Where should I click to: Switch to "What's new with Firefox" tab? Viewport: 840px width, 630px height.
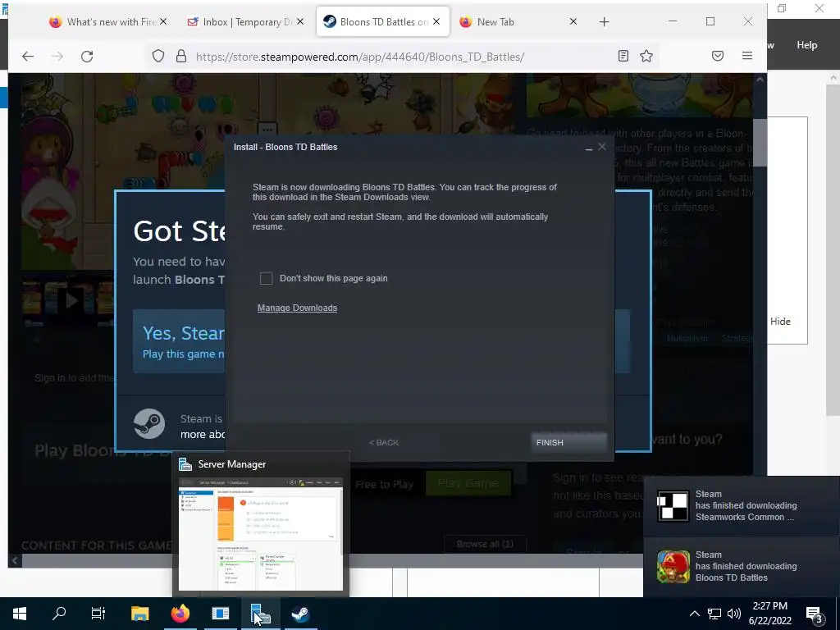coord(107,21)
